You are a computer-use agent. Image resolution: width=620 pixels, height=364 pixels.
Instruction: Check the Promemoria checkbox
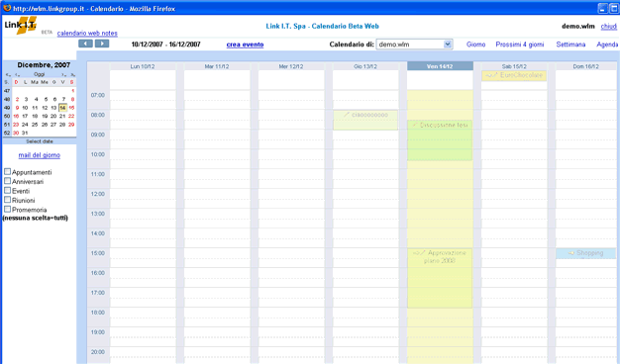coord(7,209)
